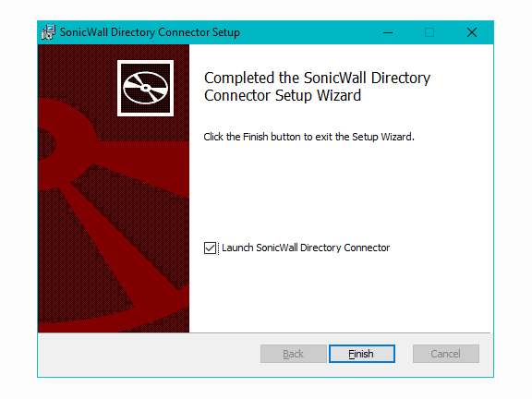
Task: Click Finish to exit the Setup Wizard
Action: click(x=362, y=354)
